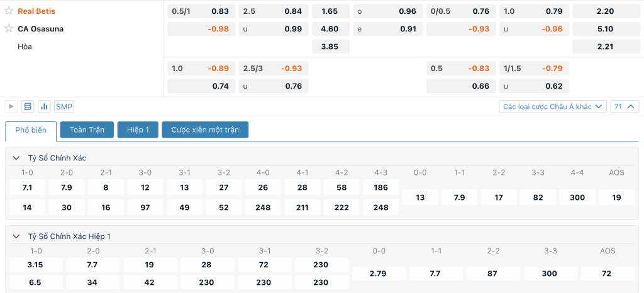Bet first-half 1-0 score at 3.15

tap(36, 265)
